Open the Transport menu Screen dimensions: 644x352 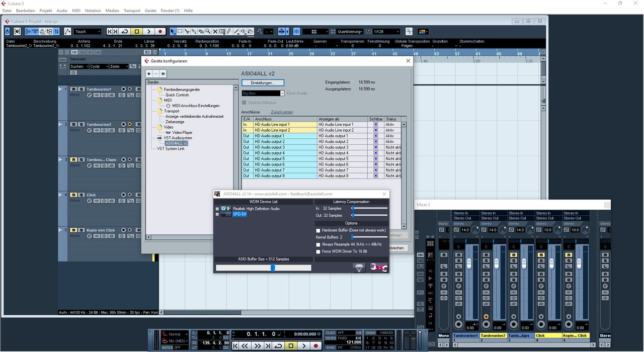[x=132, y=11]
